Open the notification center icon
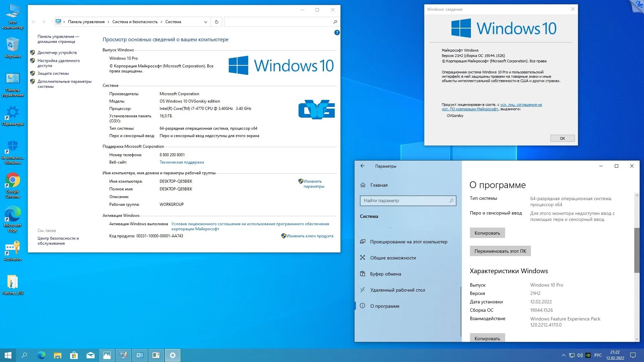The image size is (644, 362). click(633, 355)
